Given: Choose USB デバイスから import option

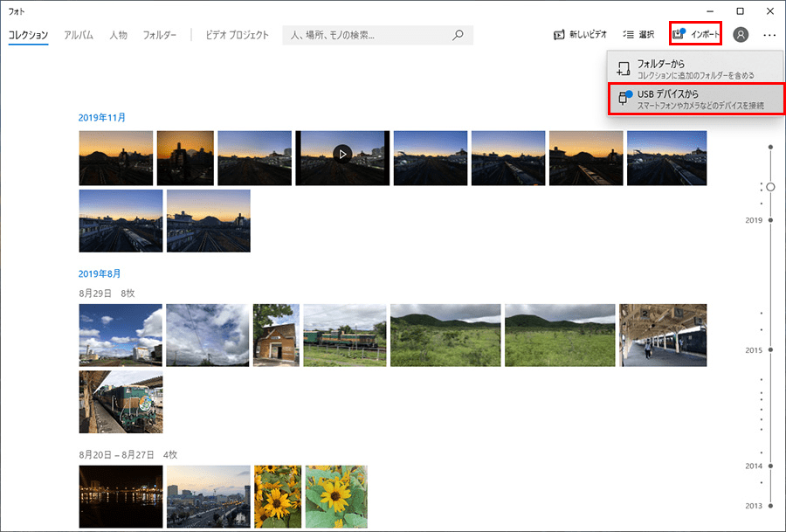Looking at the screenshot, I should point(695,99).
